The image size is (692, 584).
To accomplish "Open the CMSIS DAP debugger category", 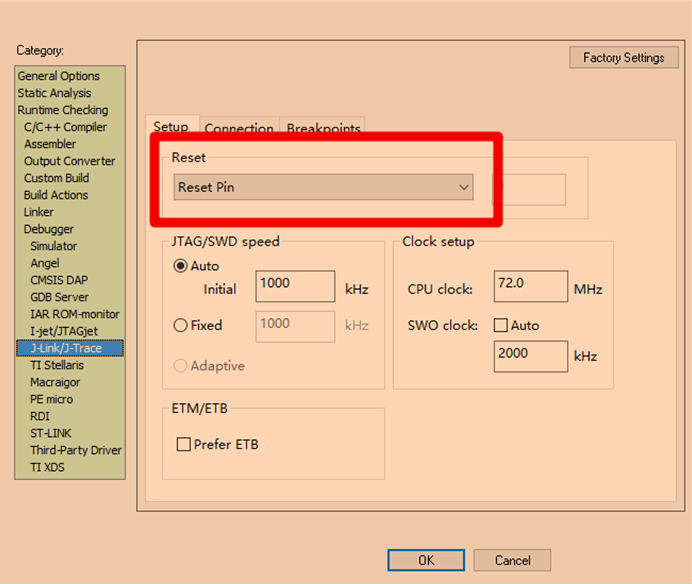I will 59,280.
